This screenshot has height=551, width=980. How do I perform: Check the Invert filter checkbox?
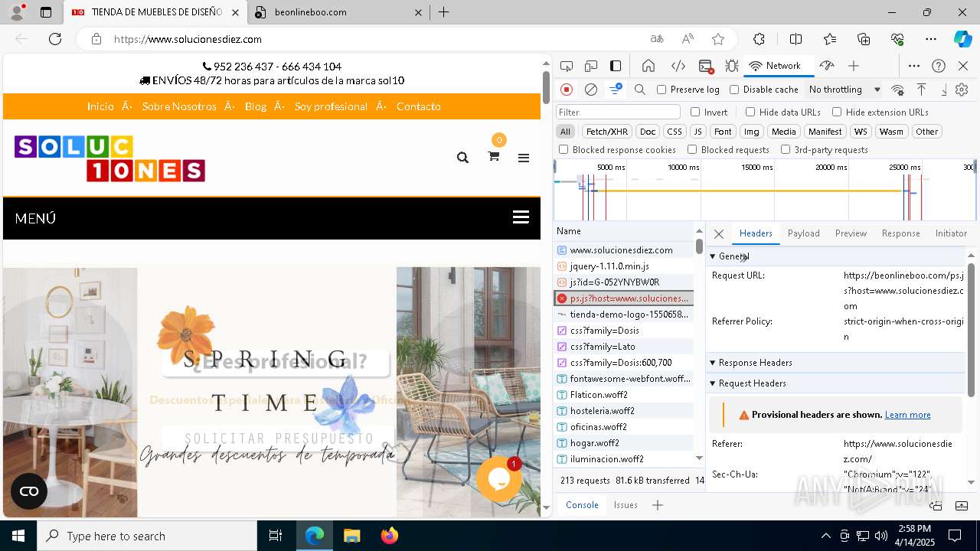pyautogui.click(x=695, y=112)
